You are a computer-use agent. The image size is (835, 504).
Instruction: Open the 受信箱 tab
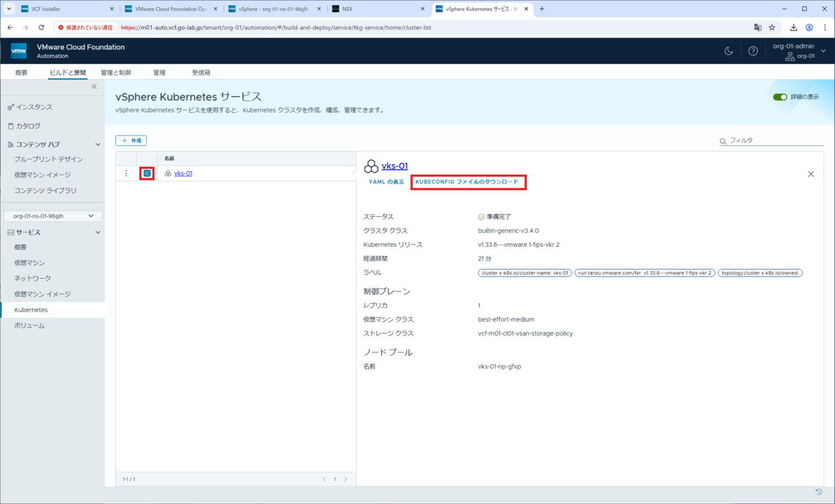click(x=201, y=72)
